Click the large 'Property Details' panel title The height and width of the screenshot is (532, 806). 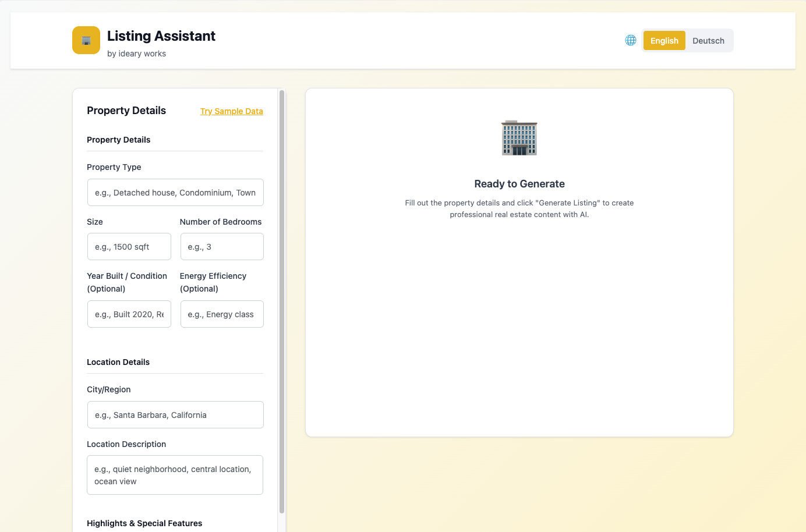(x=126, y=111)
